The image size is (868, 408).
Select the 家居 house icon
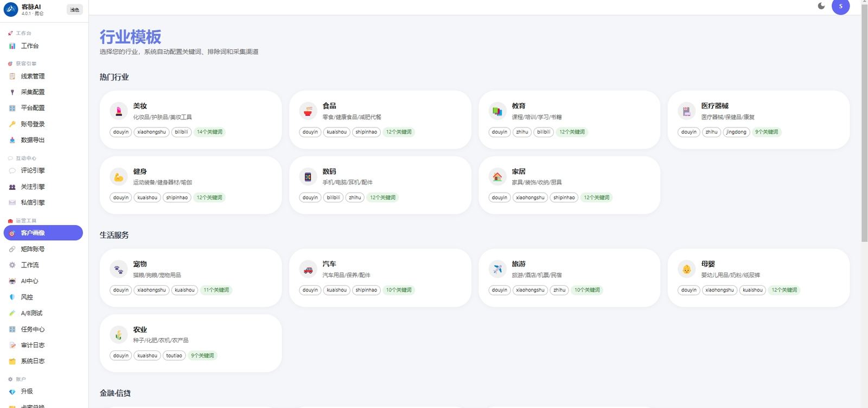tap(497, 176)
